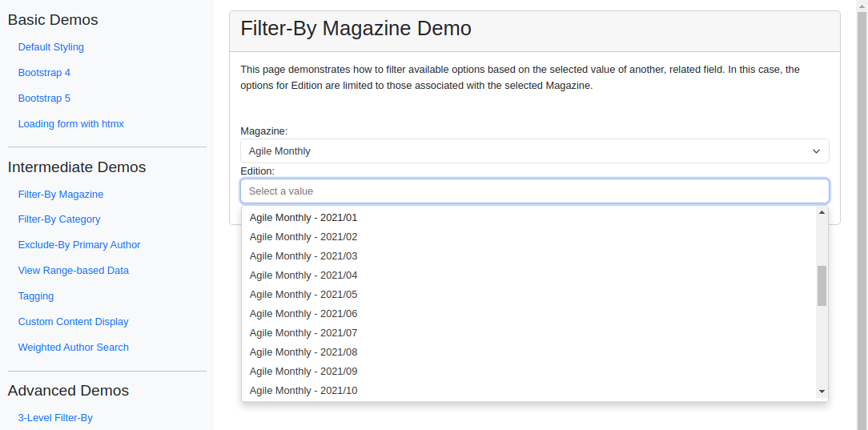Open Exclude-By Primary Author demo
The height and width of the screenshot is (430, 868).
[79, 244]
